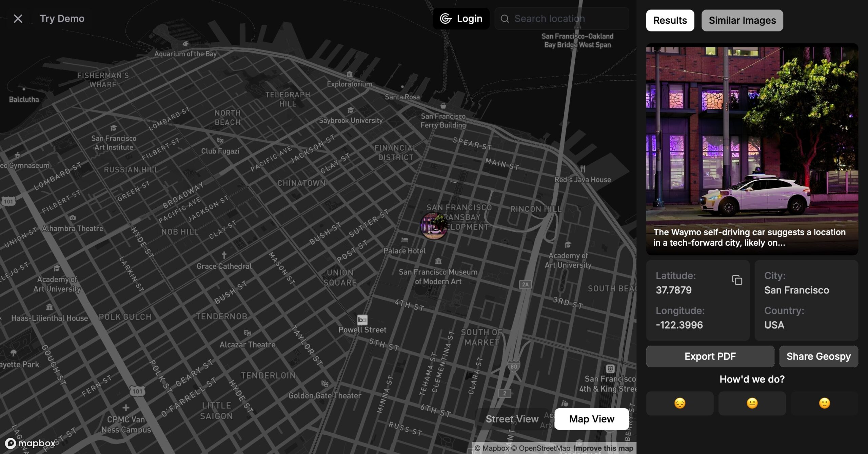The image size is (868, 454).
Task: Click Export PDF button
Action: coord(710,356)
